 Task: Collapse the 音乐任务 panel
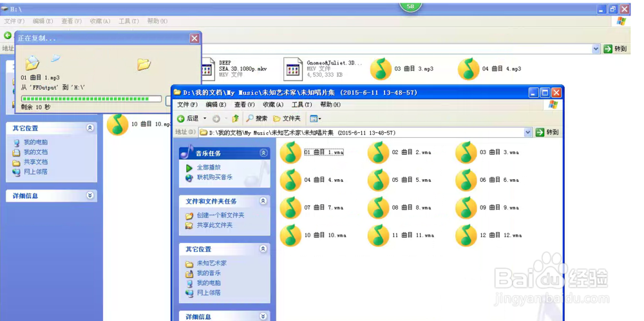[x=263, y=153]
